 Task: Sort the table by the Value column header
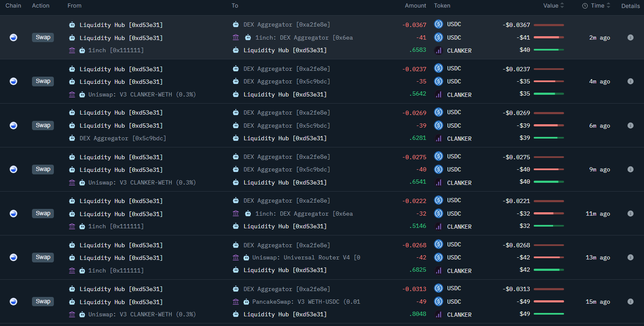click(551, 5)
